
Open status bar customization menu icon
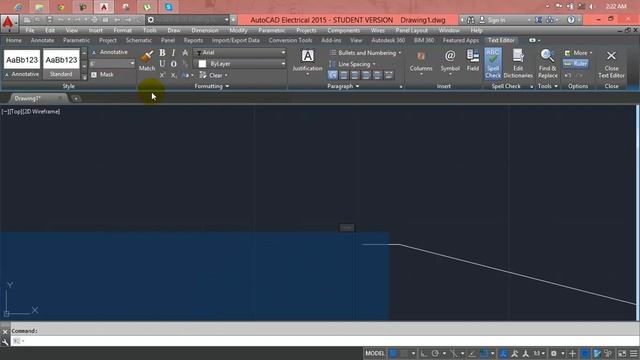[634, 353]
